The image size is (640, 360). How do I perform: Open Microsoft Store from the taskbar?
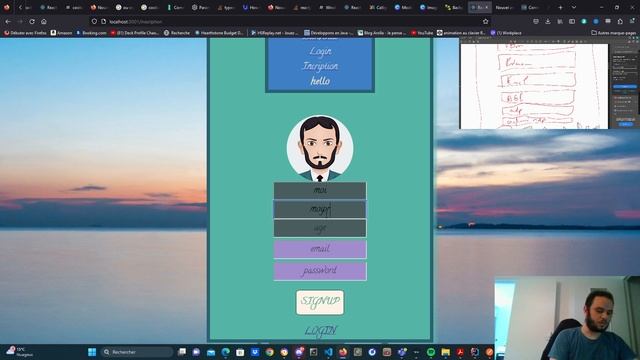(240, 352)
